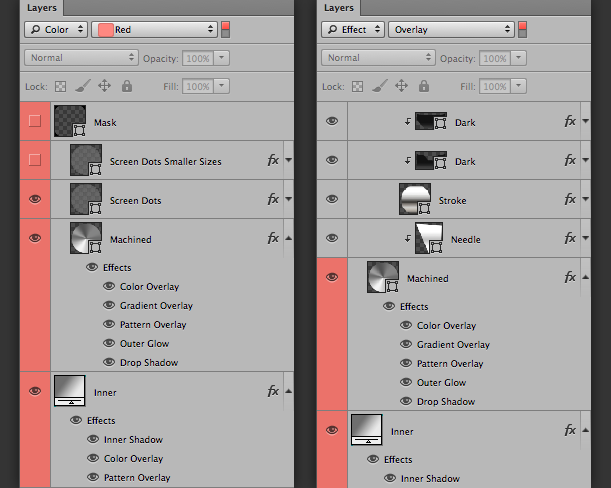611x488 pixels.
Task: Click the fx icon on Screen Dots layer
Action: (x=273, y=199)
